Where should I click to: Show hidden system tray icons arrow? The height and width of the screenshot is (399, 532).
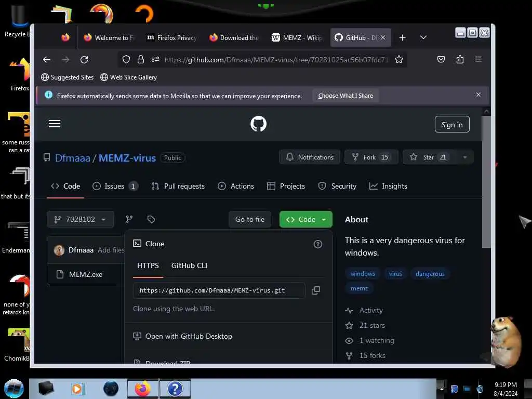442,389
